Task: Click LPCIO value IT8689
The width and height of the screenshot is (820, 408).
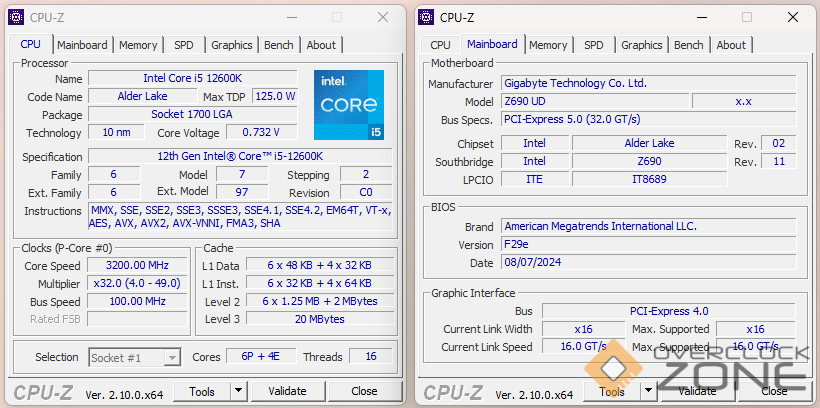Action: 650,179
